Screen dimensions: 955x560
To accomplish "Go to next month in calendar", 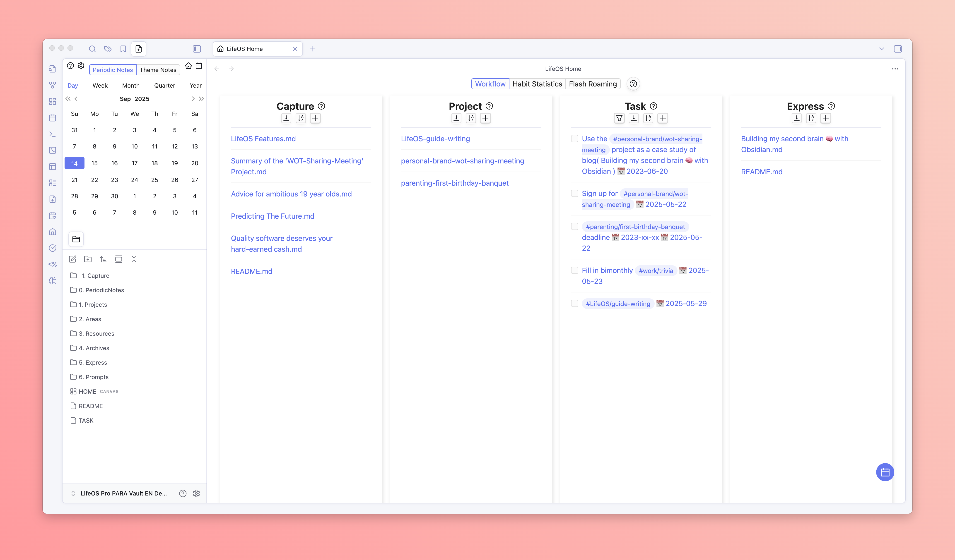I will [193, 99].
